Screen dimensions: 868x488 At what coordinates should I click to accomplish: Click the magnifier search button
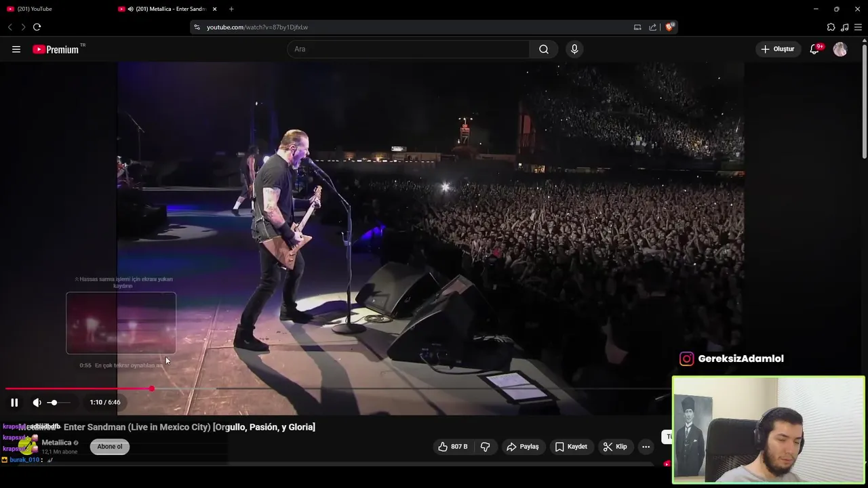[x=544, y=49]
